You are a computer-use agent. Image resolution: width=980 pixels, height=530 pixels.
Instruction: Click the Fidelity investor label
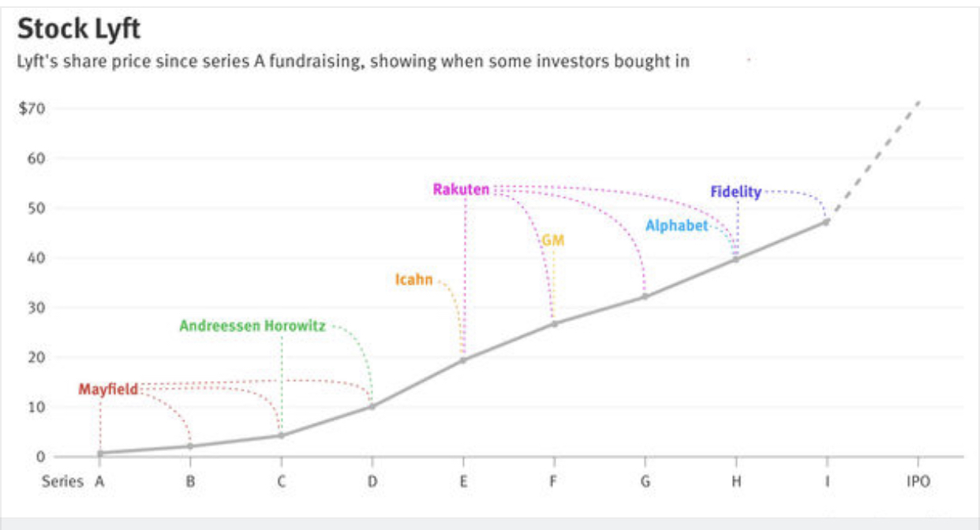click(735, 192)
